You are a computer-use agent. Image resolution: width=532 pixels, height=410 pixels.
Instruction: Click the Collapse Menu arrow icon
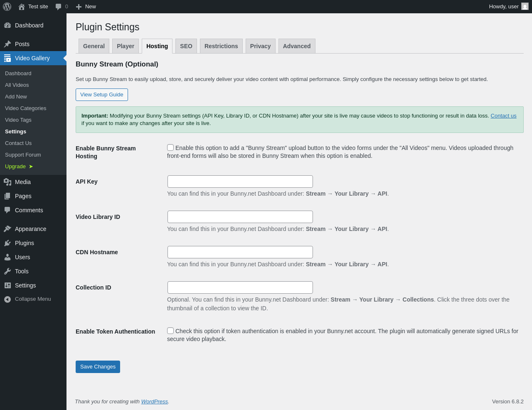click(7, 299)
